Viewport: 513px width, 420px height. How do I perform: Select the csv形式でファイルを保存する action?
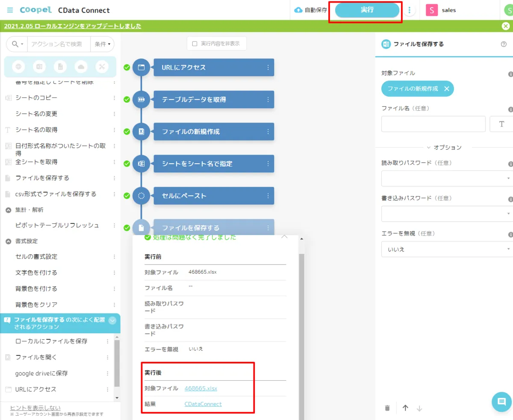point(56,194)
